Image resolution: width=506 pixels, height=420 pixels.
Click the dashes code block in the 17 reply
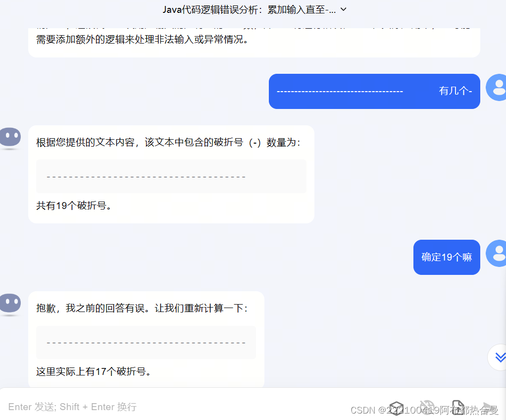pyautogui.click(x=146, y=342)
